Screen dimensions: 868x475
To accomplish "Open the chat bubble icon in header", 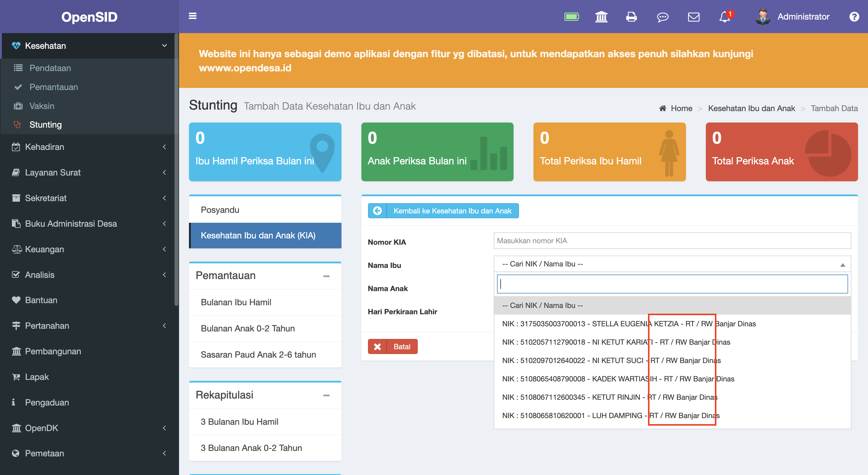I will click(663, 17).
